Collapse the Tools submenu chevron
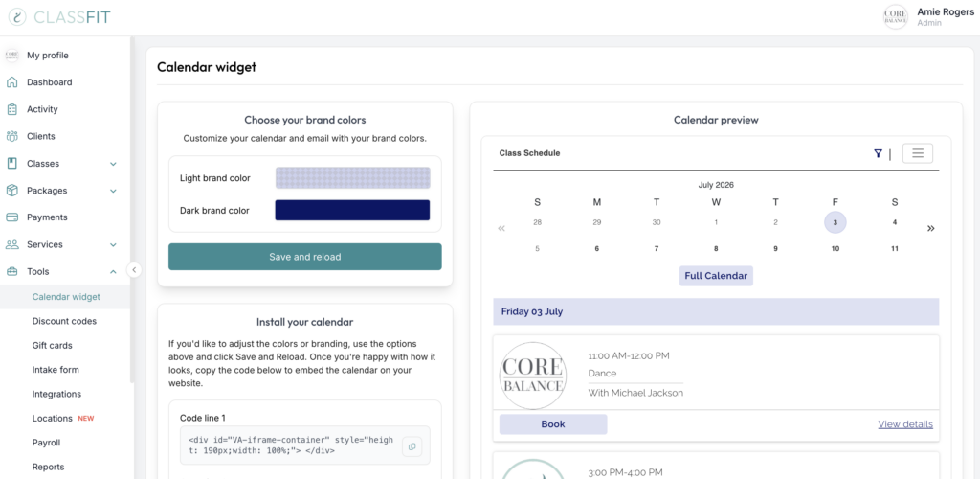The height and width of the screenshot is (479, 980). [113, 271]
